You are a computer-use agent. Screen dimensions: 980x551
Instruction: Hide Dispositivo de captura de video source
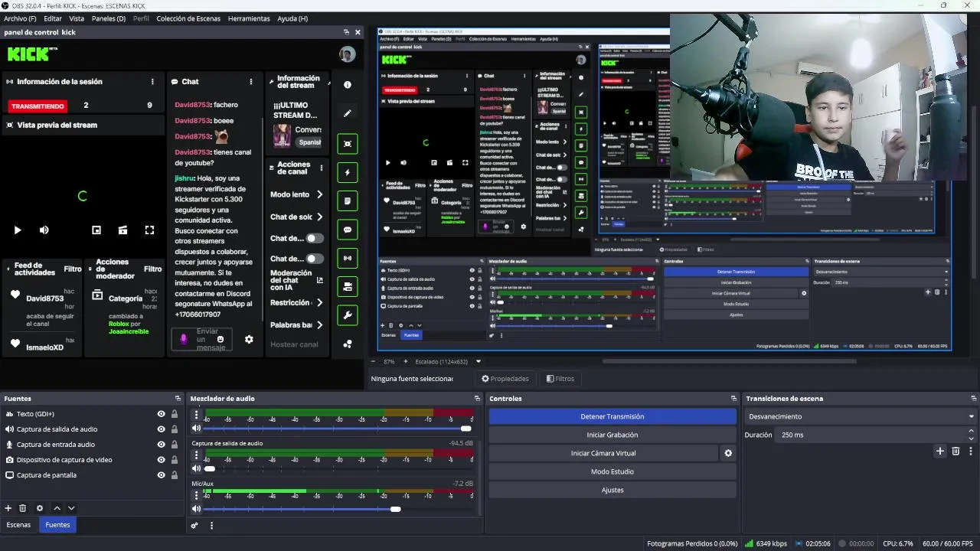click(161, 460)
